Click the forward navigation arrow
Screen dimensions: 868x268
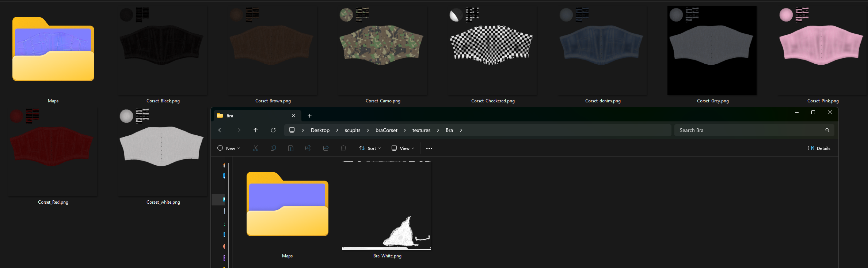(238, 130)
